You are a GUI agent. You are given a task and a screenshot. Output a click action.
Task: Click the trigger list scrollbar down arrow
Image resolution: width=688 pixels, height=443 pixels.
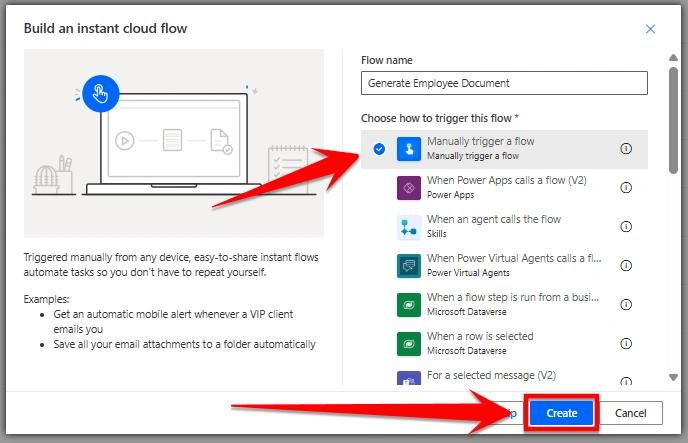[674, 377]
